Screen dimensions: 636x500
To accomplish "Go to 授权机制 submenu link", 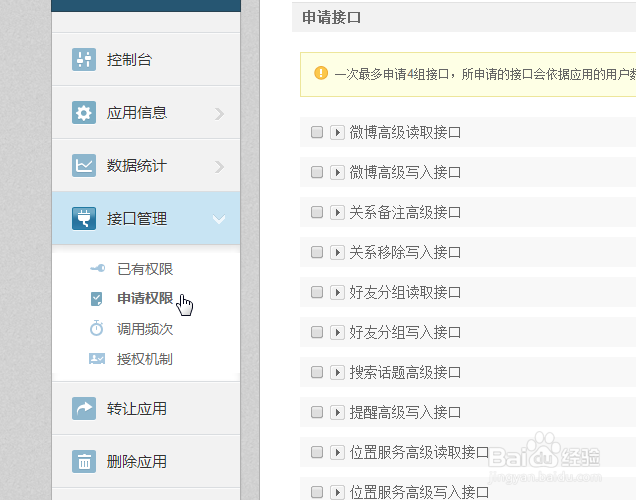I will (145, 359).
